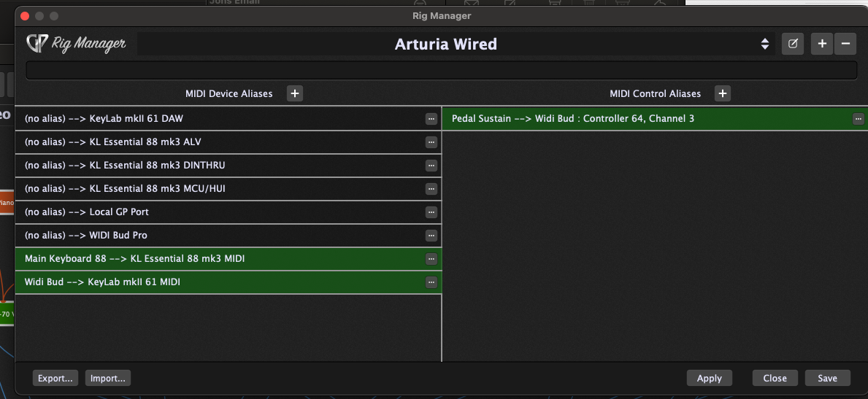Open options for KL Essential 88 mk3 DINTHRU
This screenshot has width=868, height=399.
coord(431,166)
